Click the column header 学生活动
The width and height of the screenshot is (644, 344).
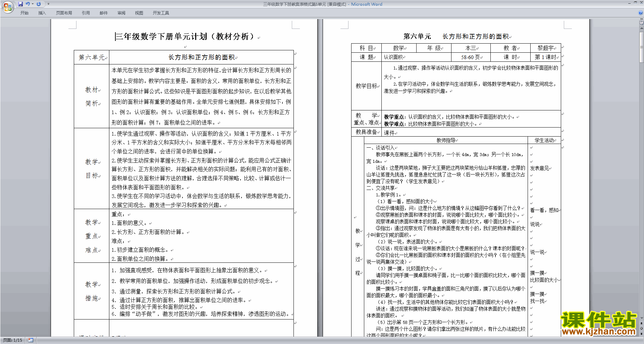tap(544, 140)
